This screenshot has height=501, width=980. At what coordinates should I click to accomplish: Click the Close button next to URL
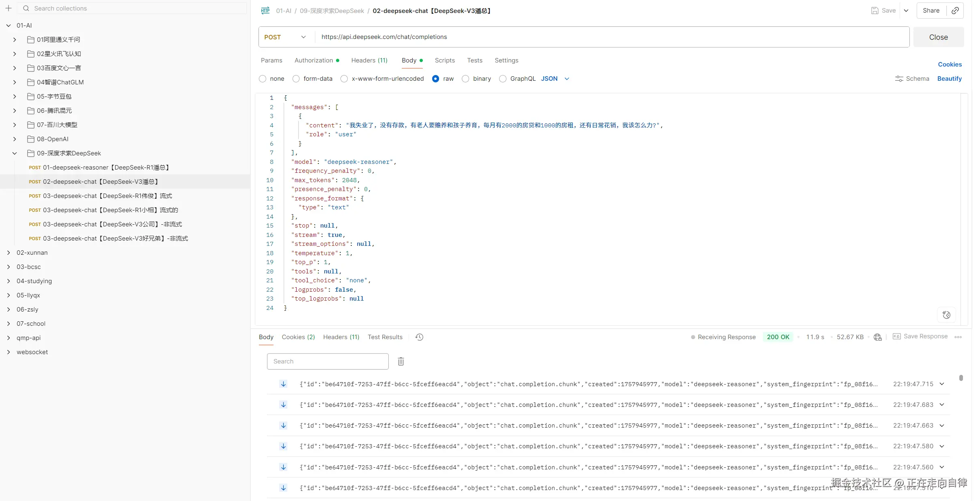(x=938, y=37)
